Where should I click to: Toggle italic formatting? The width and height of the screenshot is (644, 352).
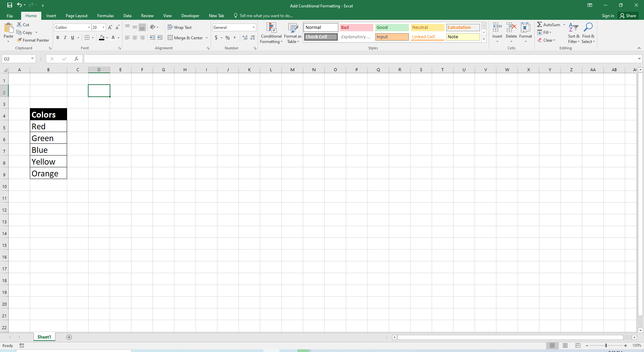[x=65, y=38]
